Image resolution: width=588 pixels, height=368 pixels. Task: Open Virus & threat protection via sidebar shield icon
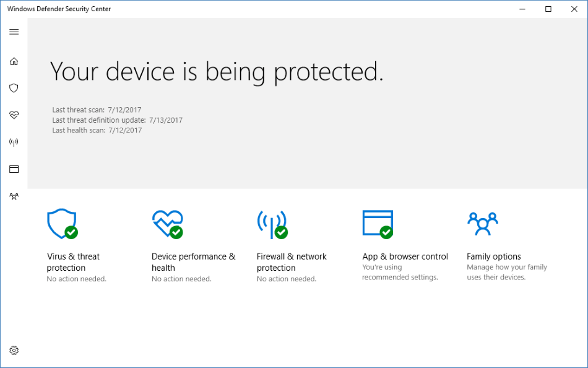[14, 88]
